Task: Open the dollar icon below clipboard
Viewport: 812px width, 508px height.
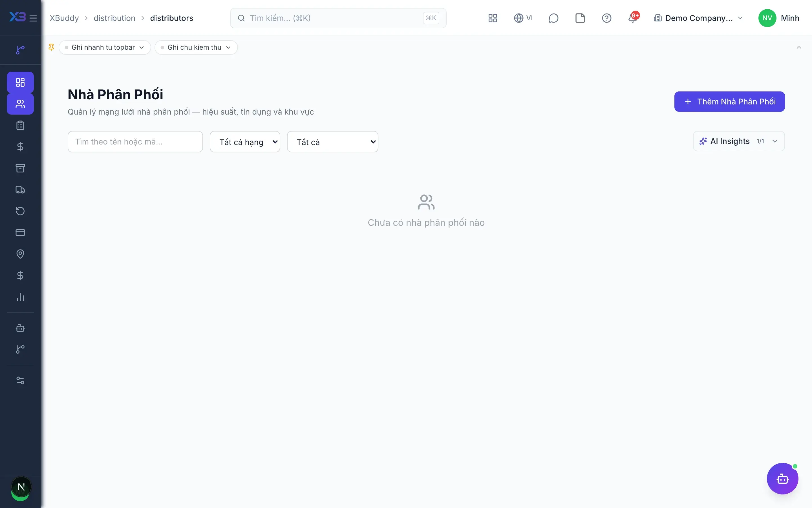Action: [20, 147]
